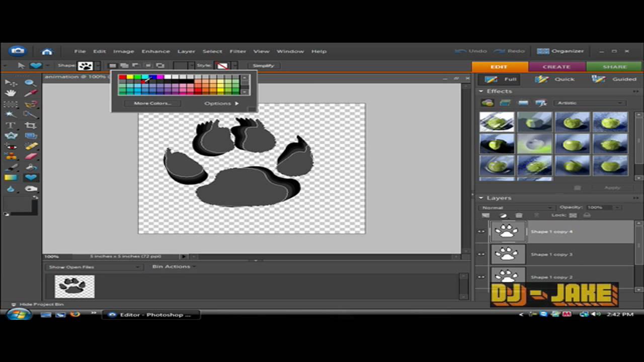Show Layer Styles category in Effects panel
Viewport: 644px width, 362px height.
505,103
